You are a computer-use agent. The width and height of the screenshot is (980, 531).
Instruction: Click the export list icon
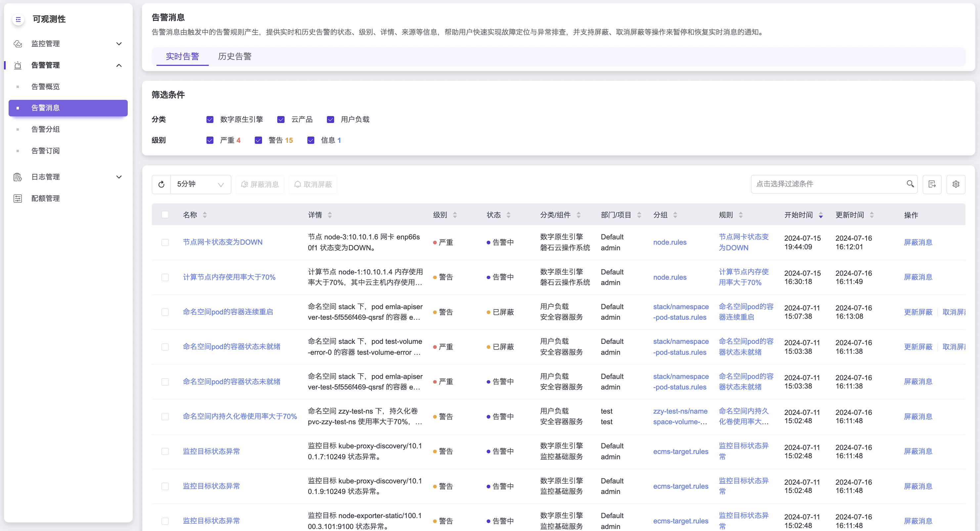pos(932,184)
